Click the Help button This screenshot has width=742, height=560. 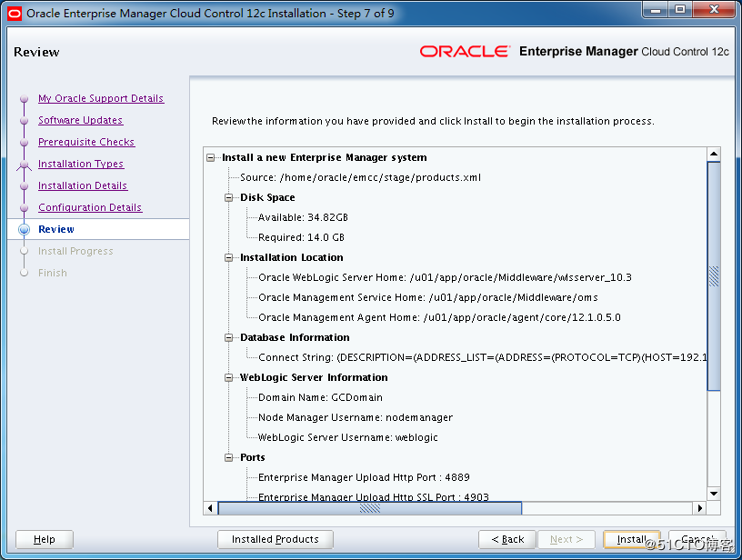[x=45, y=539]
